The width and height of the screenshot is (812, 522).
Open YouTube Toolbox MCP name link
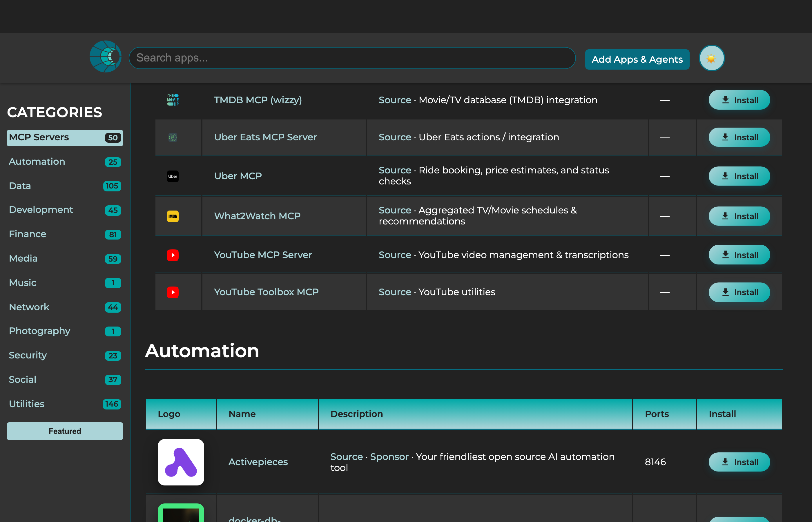tap(267, 292)
